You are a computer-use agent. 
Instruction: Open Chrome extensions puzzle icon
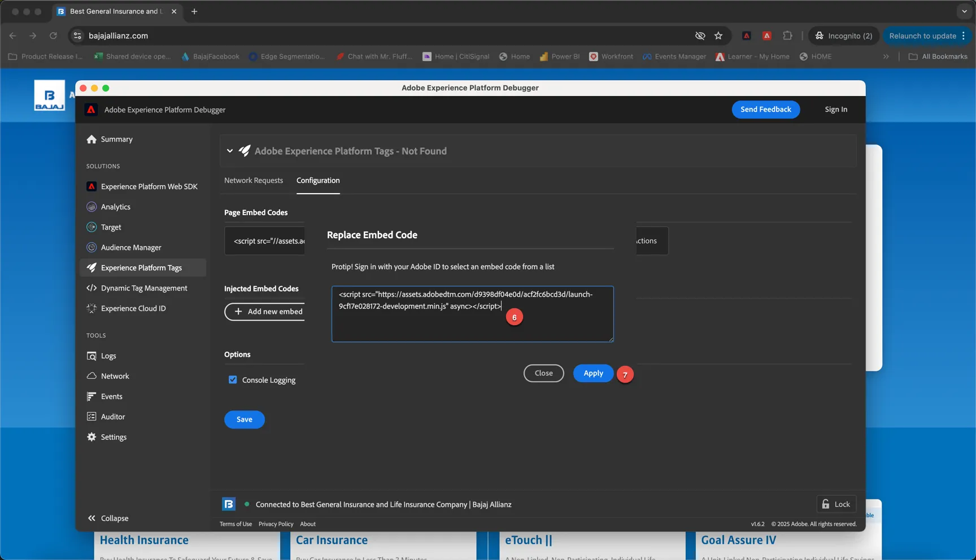(x=787, y=36)
